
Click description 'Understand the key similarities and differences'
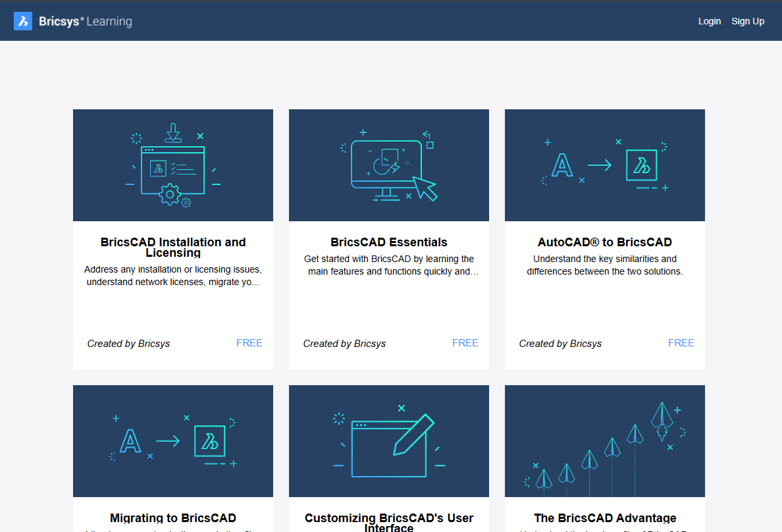[605, 265]
